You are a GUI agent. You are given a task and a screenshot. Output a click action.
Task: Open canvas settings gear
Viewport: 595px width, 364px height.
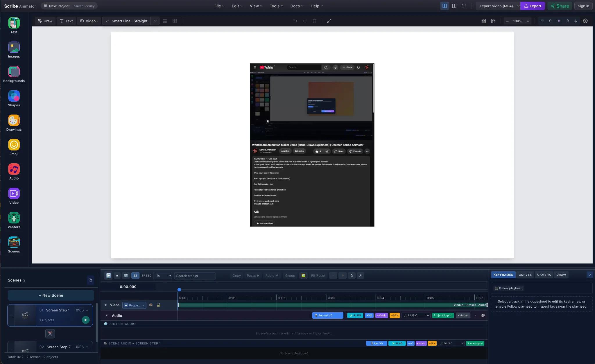585,21
